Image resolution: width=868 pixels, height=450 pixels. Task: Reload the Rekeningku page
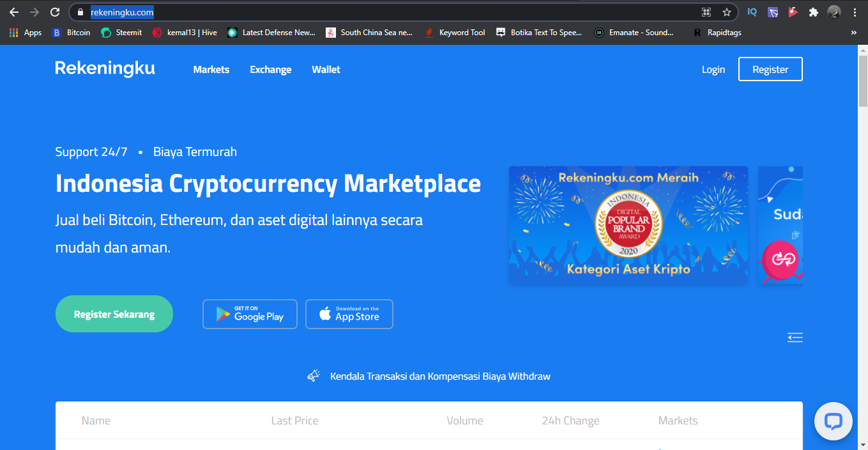tap(55, 12)
